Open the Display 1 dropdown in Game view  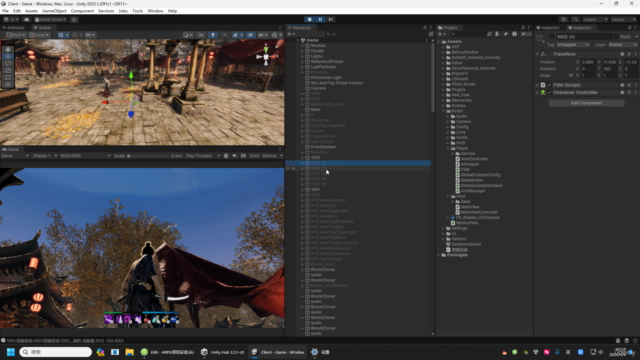[44, 156]
